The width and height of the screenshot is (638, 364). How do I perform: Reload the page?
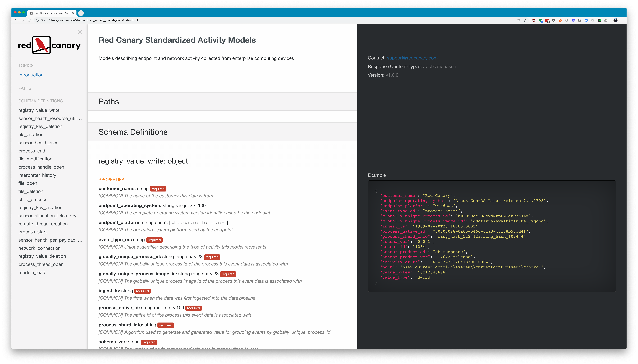coord(29,20)
